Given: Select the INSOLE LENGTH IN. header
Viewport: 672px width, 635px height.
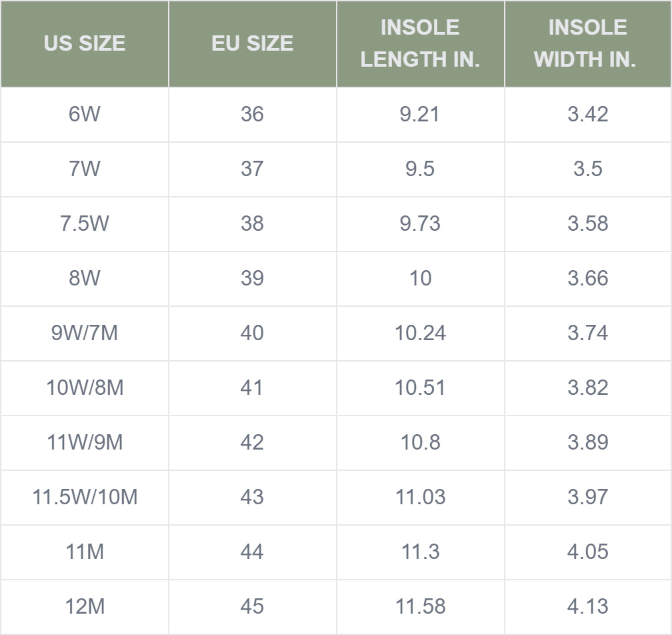Looking at the screenshot, I should [420, 44].
